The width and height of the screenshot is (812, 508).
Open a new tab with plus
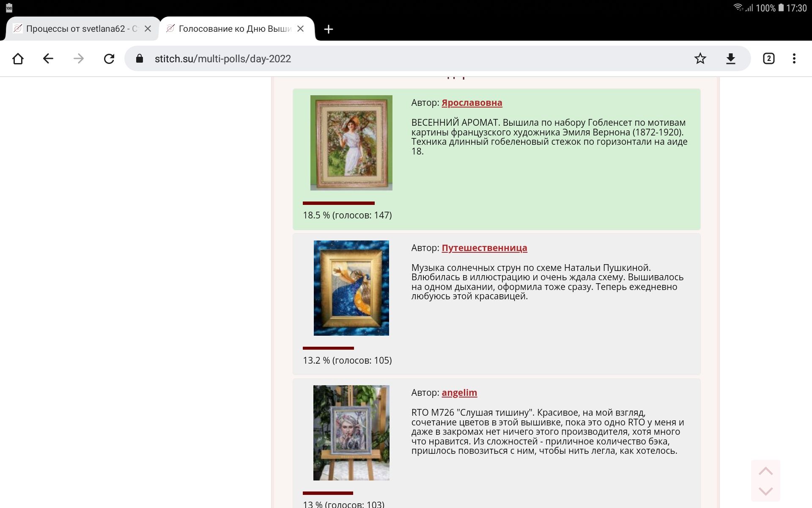pyautogui.click(x=328, y=29)
